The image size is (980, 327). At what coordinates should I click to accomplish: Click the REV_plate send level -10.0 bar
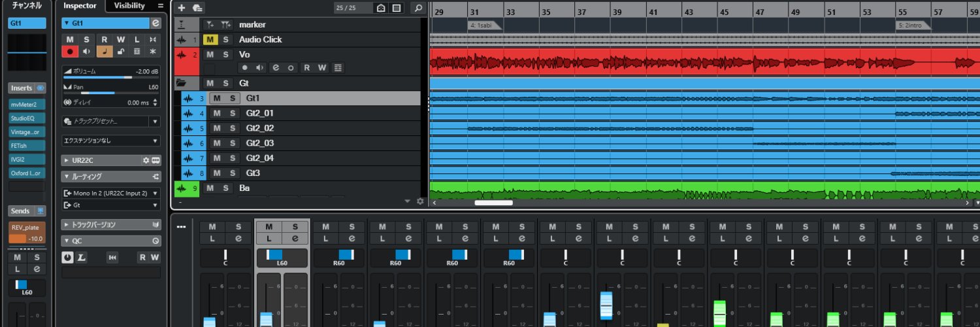point(27,239)
